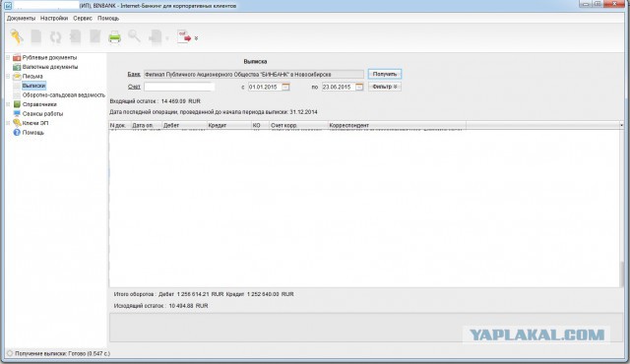630x364 pixels.
Task: Open the Документы menu
Action: 21,18
